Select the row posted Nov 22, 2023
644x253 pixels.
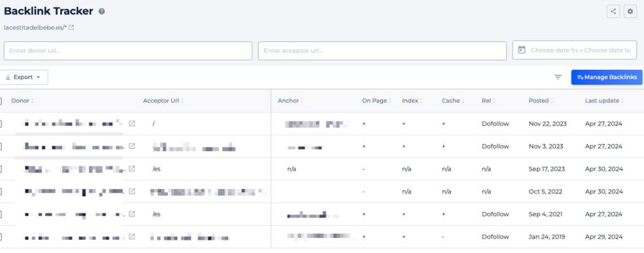pyautogui.click(x=1, y=124)
